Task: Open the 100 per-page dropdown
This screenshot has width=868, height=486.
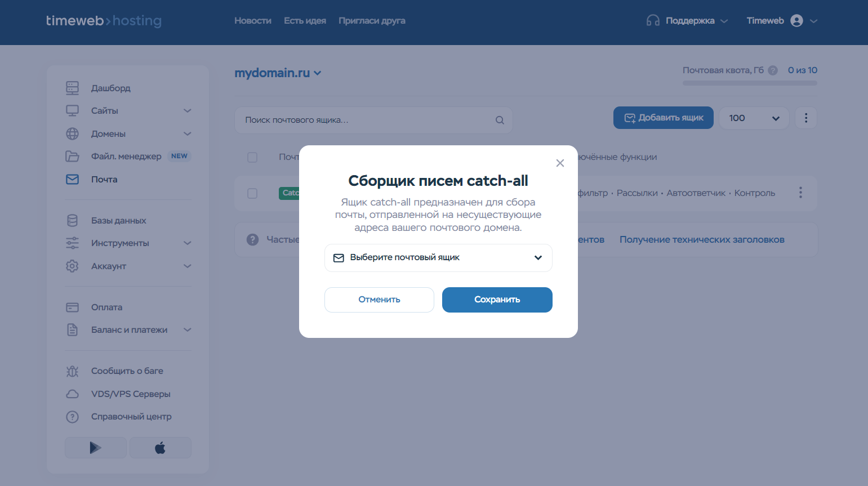Action: (x=753, y=118)
